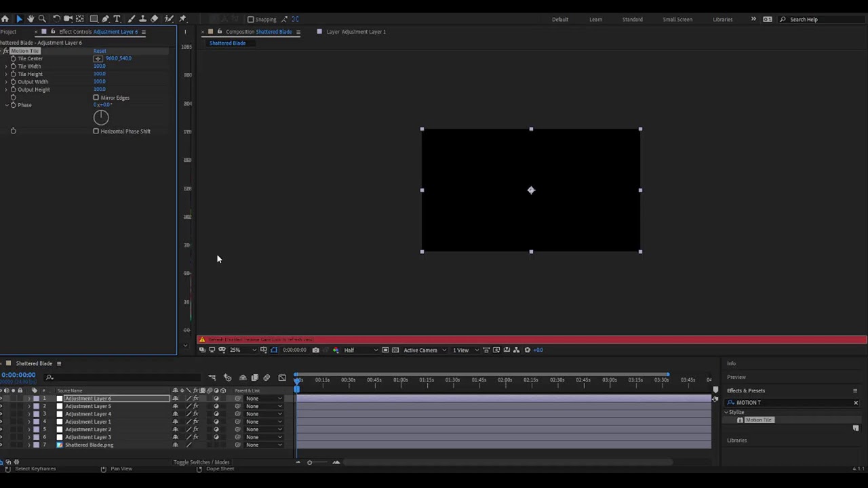This screenshot has height=488, width=868.
Task: Enable the Mirror Edges checkbox
Action: [96, 98]
